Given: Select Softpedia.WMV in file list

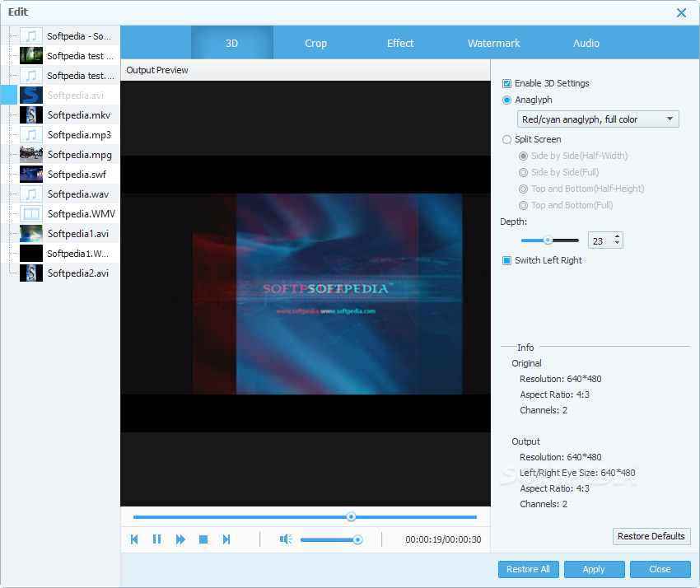Looking at the screenshot, I should click(82, 214).
